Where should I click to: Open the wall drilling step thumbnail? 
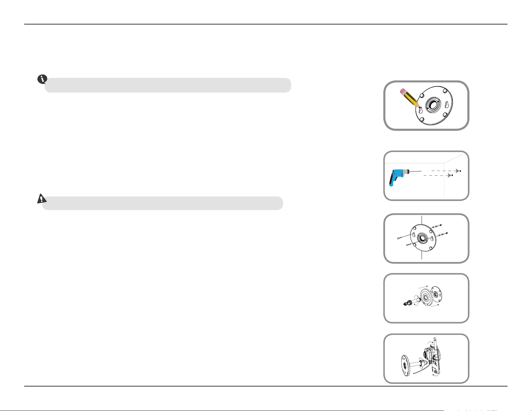[426, 176]
